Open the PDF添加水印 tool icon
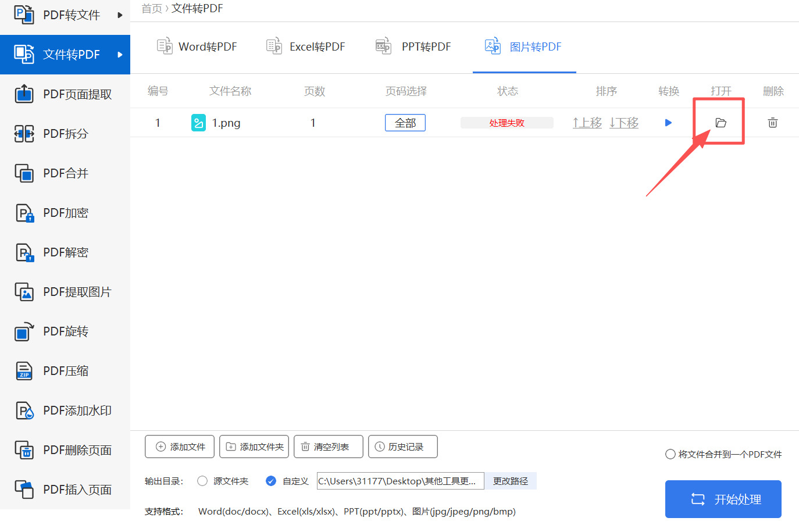 click(x=23, y=410)
